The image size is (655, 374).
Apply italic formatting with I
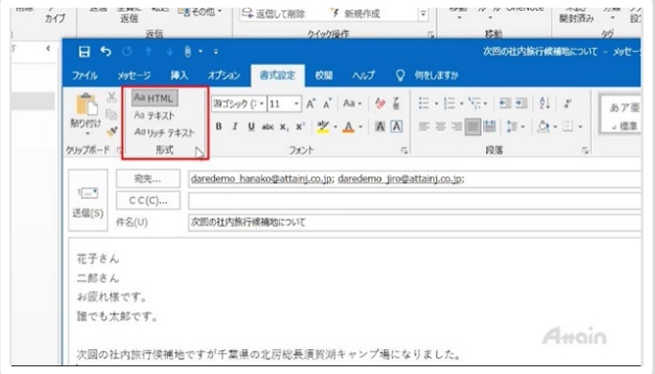pyautogui.click(x=235, y=127)
